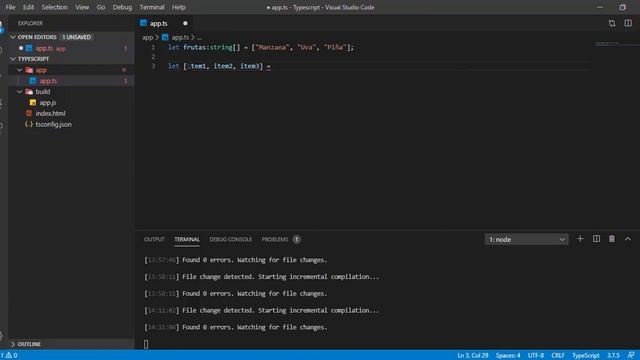Select the app.ts editor tab
The image size is (640, 360).
point(158,24)
